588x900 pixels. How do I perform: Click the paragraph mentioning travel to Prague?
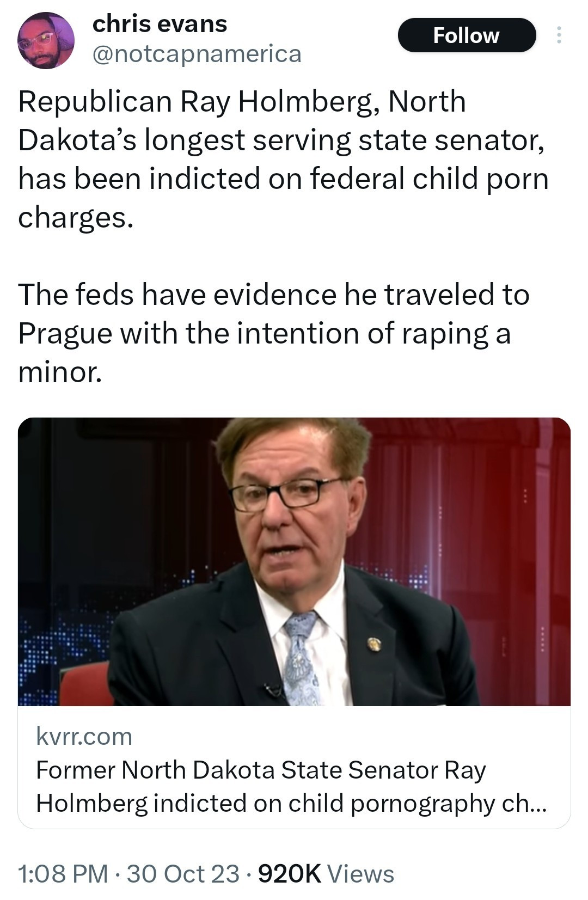pyautogui.click(x=272, y=332)
